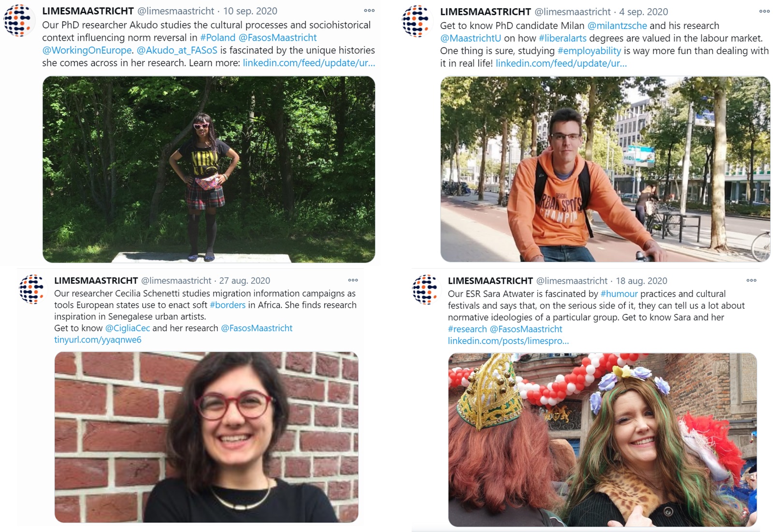Open the #borders hashtag
Image resolution: width=775 pixels, height=532 pixels.
click(x=228, y=305)
